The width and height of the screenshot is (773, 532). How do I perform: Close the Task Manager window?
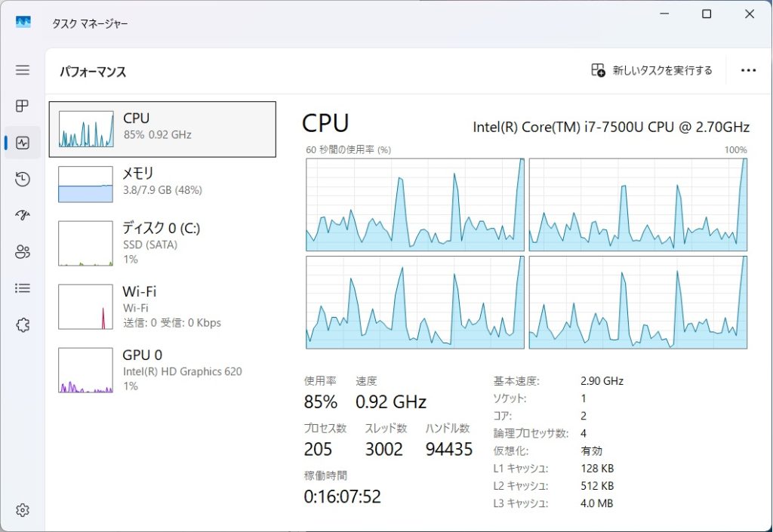[750, 14]
